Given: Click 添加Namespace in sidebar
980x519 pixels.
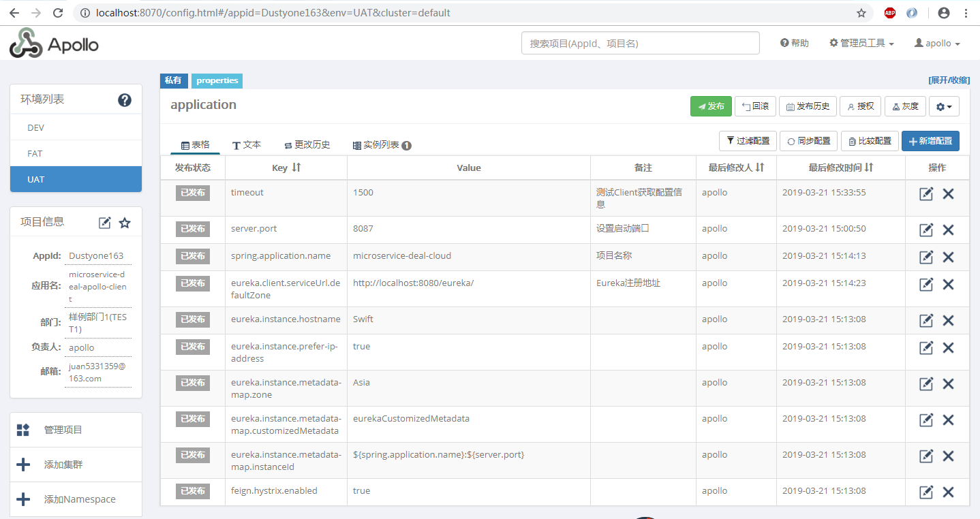Looking at the screenshot, I should tap(76, 499).
